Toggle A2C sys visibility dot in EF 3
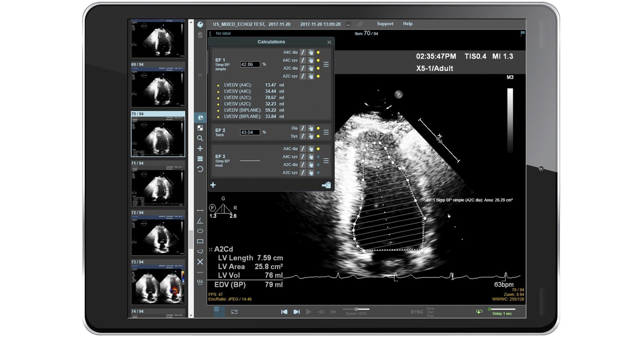Screen dimensions: 644x337 coord(318,172)
